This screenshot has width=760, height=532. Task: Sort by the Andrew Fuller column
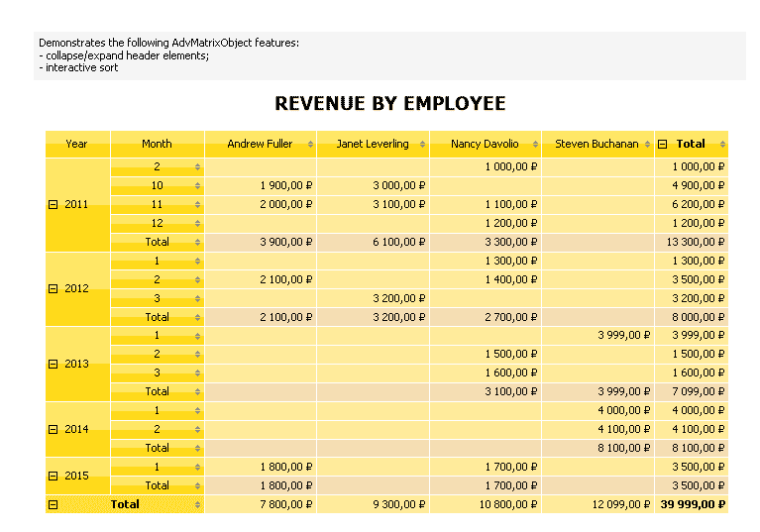pyautogui.click(x=310, y=144)
